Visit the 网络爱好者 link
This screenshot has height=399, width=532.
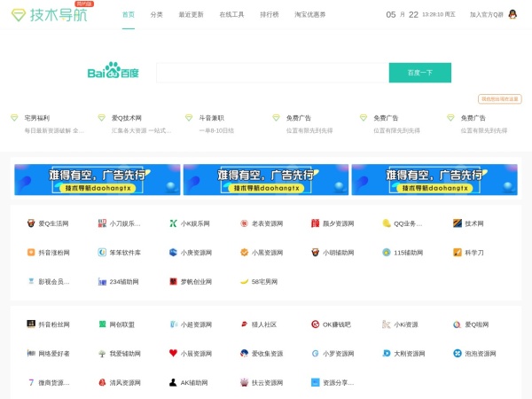[x=54, y=354]
